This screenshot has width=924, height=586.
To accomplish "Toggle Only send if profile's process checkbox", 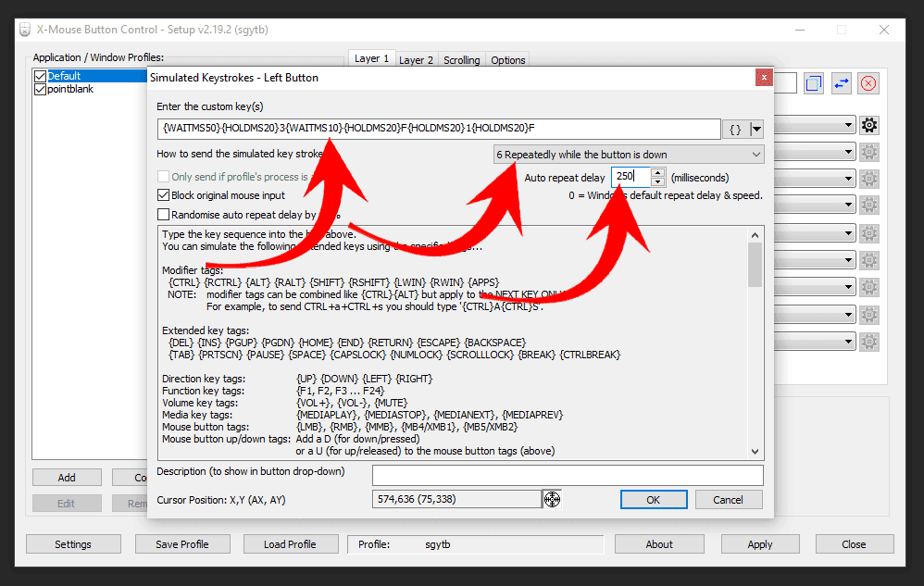I will click(x=163, y=177).
